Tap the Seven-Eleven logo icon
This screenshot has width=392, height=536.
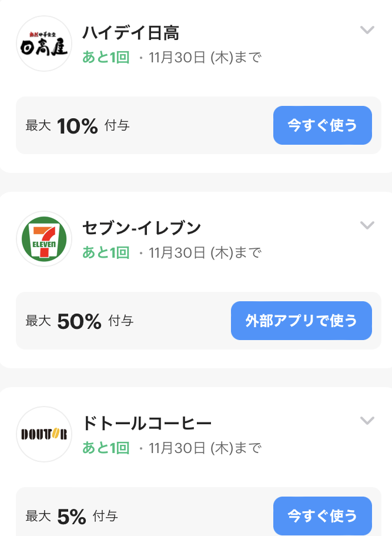pyautogui.click(x=44, y=239)
